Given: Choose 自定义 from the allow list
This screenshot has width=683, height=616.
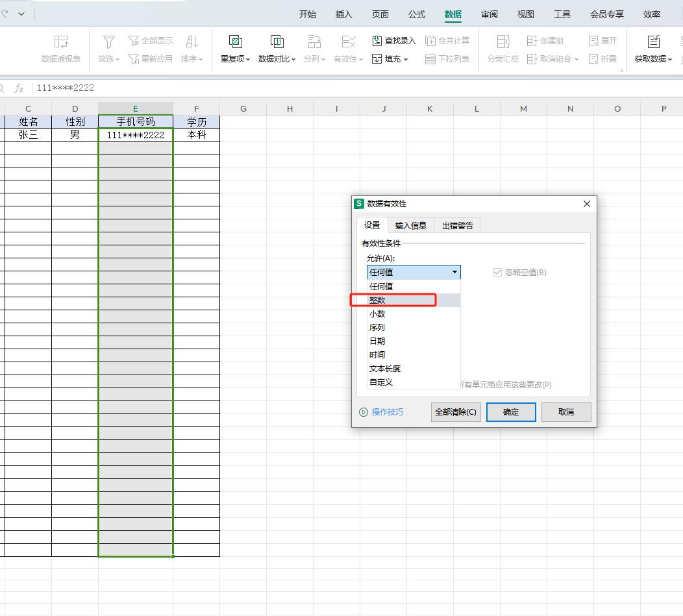Looking at the screenshot, I should [414, 382].
